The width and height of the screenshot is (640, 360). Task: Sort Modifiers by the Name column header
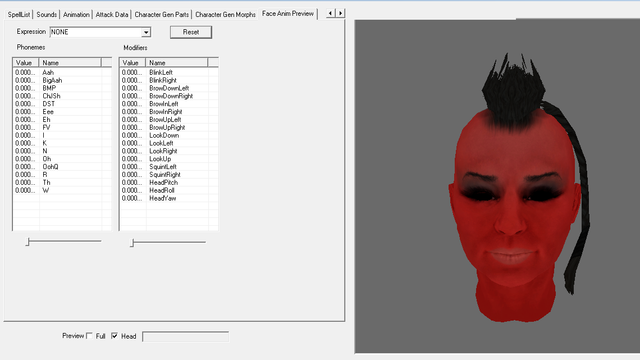(x=177, y=62)
